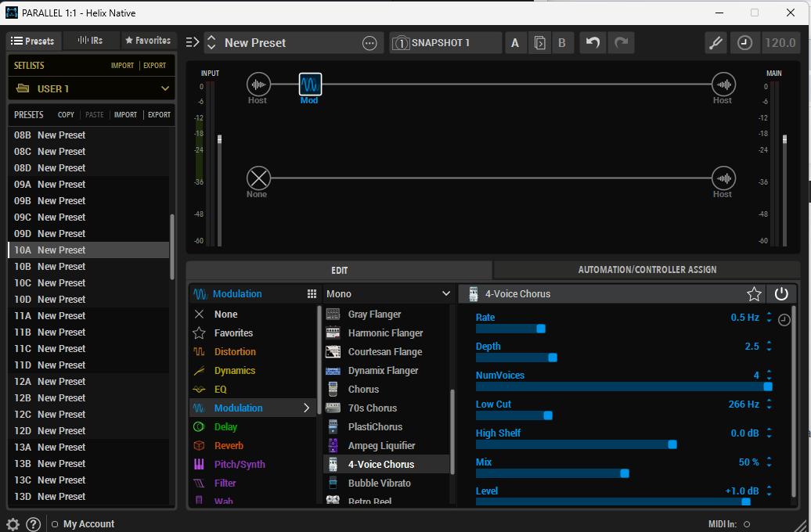811x532 pixels.
Task: Open the Snapshot 1 selector
Action: pos(445,43)
